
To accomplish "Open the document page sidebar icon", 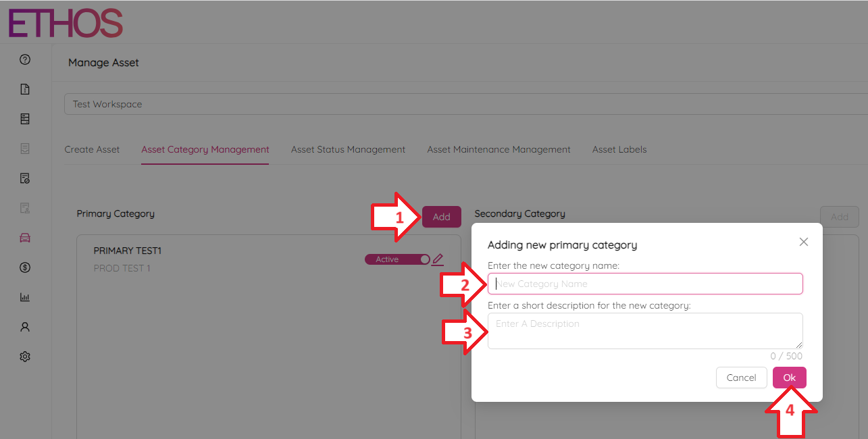I will (25, 89).
